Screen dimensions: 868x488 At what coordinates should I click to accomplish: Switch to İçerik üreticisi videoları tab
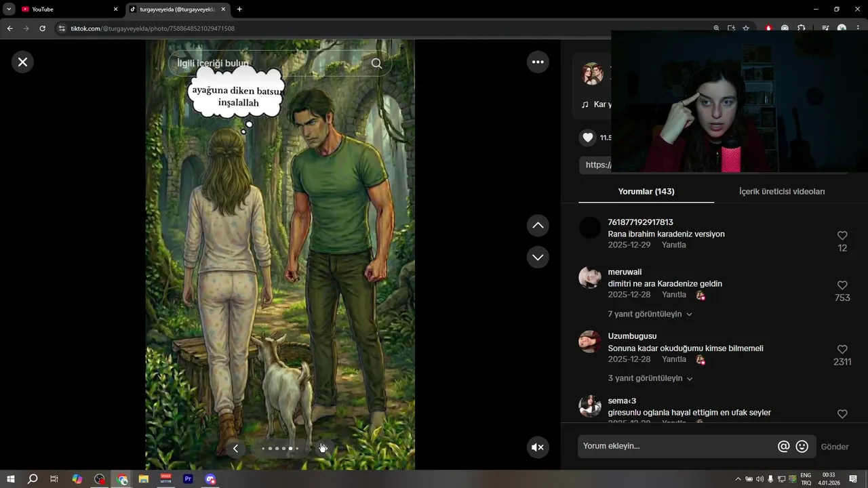782,192
